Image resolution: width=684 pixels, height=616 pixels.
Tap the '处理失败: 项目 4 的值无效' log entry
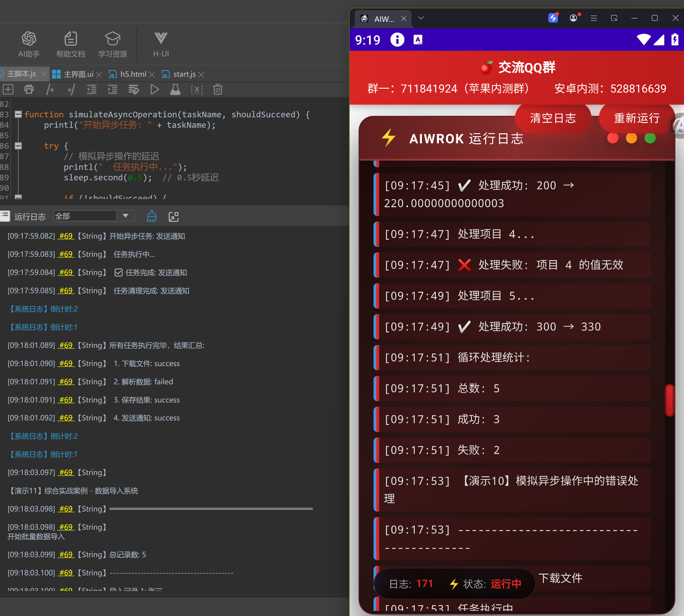click(x=512, y=265)
